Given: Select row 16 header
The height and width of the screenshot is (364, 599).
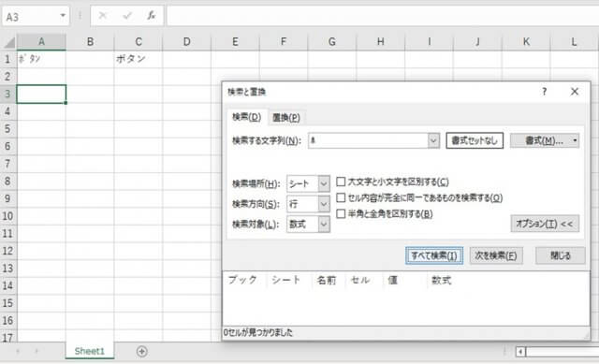Looking at the screenshot, I should [x=7, y=320].
